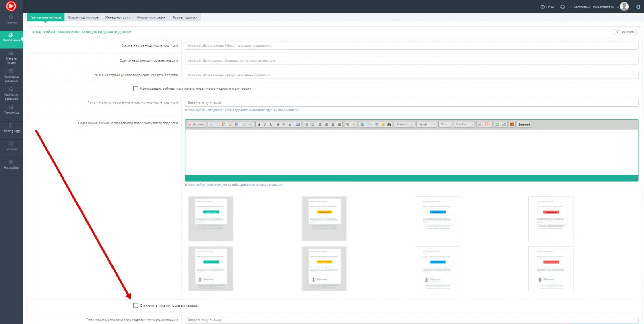Open the Шрифт font dropdown
Image resolution: width=644 pixels, height=324 pixels.
tap(427, 124)
